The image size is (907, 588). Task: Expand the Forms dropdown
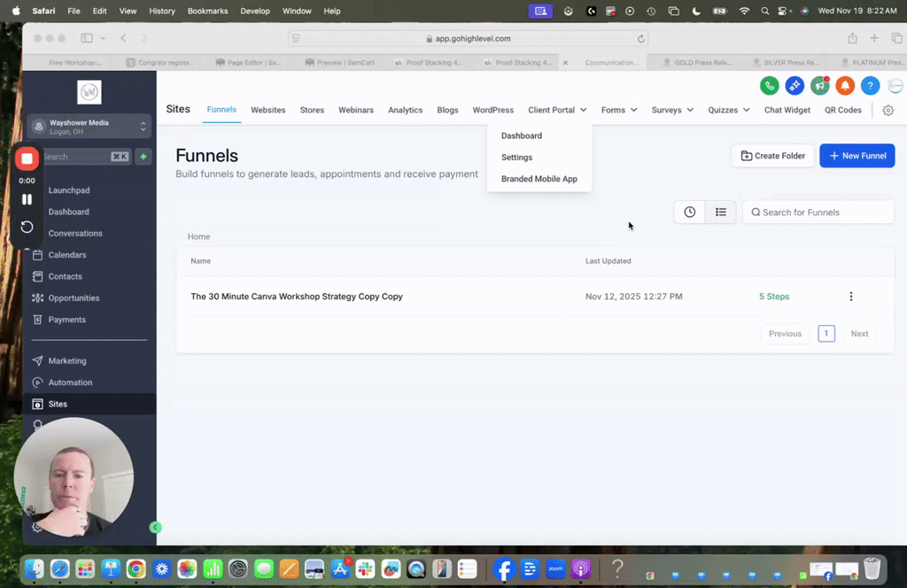tap(619, 110)
